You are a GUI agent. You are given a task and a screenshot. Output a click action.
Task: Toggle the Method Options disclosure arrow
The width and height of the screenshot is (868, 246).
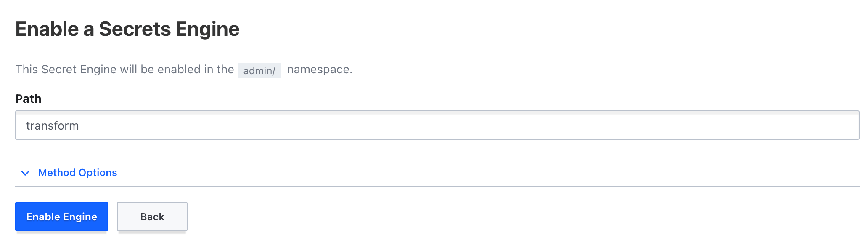25,173
